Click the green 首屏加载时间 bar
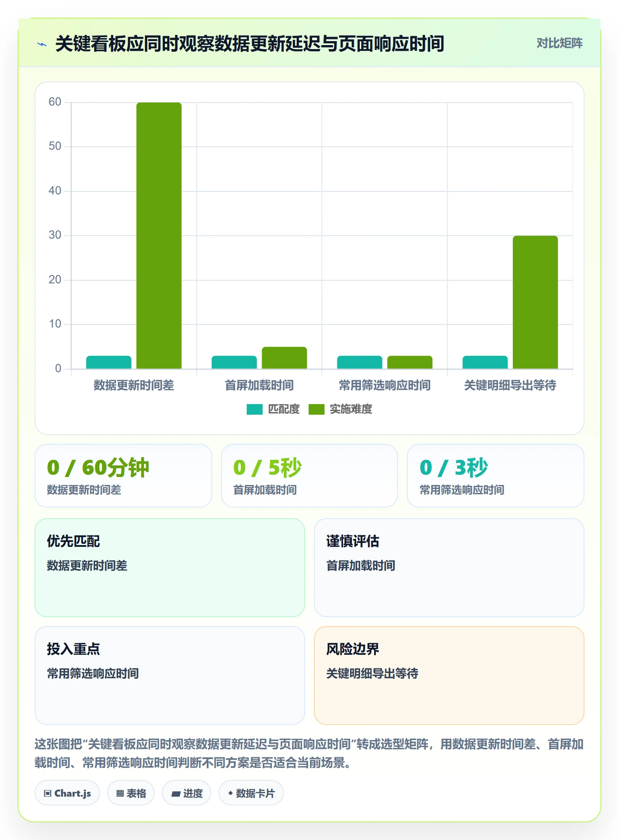Image resolution: width=619 pixels, height=840 pixels. pyautogui.click(x=284, y=358)
